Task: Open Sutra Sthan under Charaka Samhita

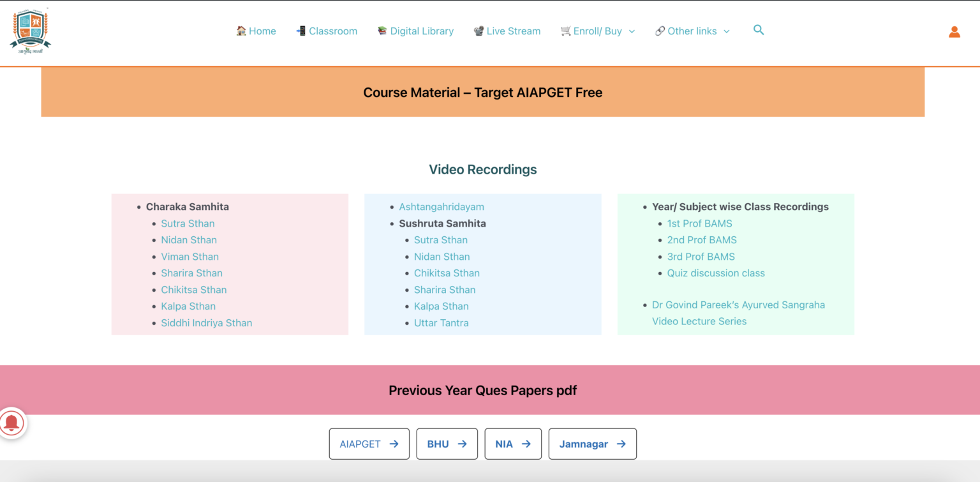Action: point(188,223)
